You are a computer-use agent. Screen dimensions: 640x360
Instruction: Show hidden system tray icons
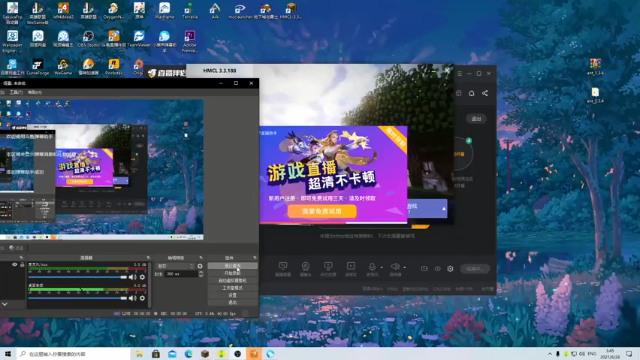point(549,354)
